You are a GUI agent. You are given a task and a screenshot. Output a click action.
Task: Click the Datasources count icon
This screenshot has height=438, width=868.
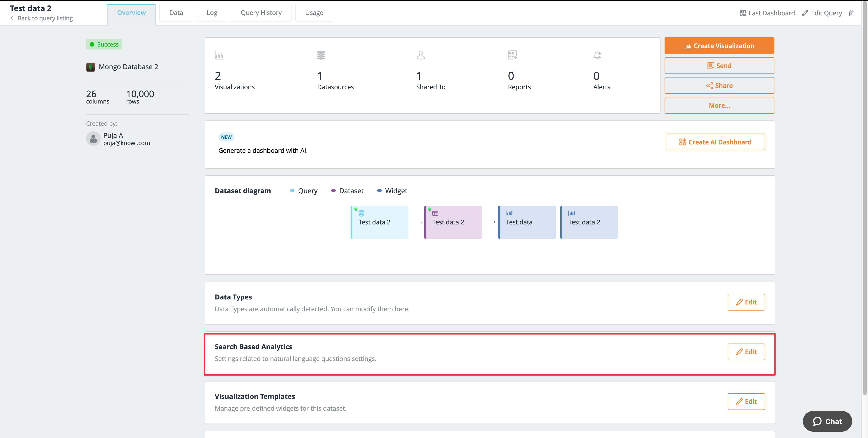pyautogui.click(x=321, y=55)
